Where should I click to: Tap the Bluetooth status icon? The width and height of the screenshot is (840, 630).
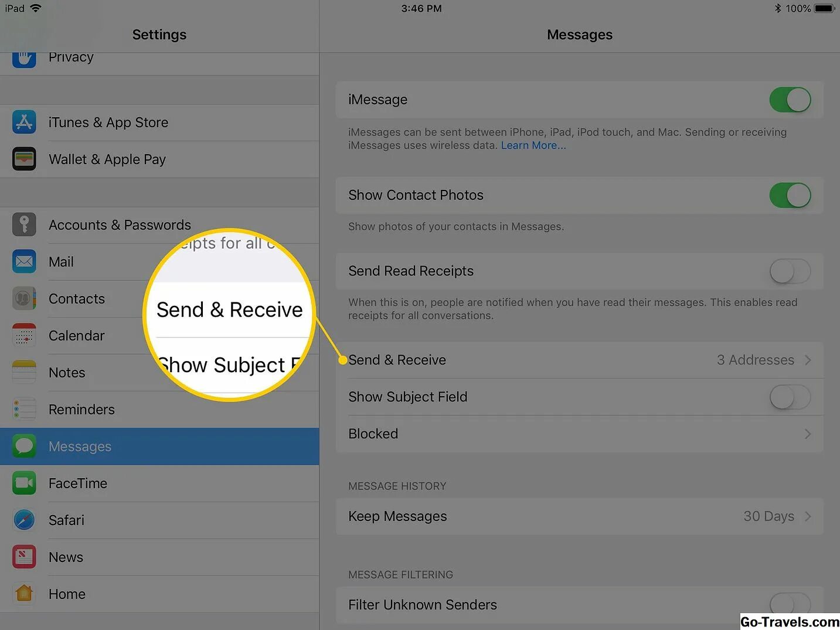tap(778, 8)
